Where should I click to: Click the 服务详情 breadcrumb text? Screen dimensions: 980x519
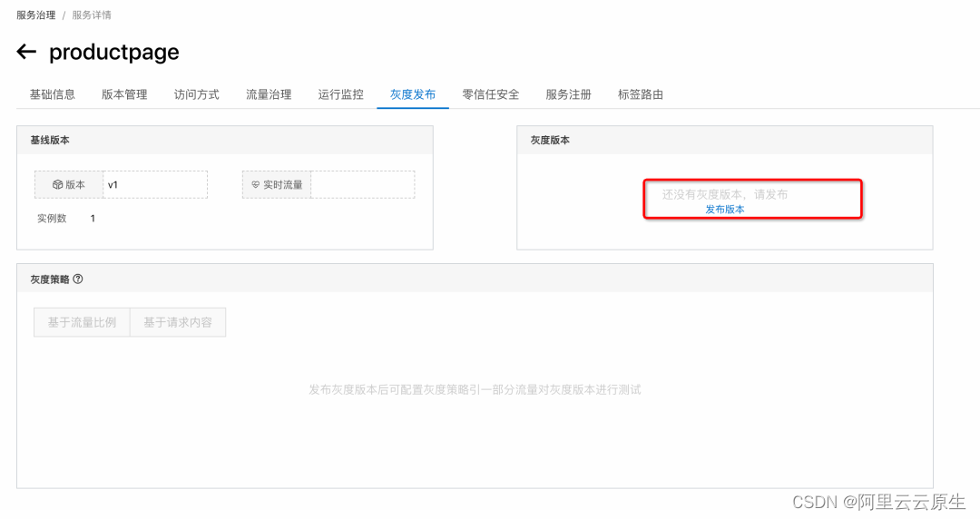point(92,15)
